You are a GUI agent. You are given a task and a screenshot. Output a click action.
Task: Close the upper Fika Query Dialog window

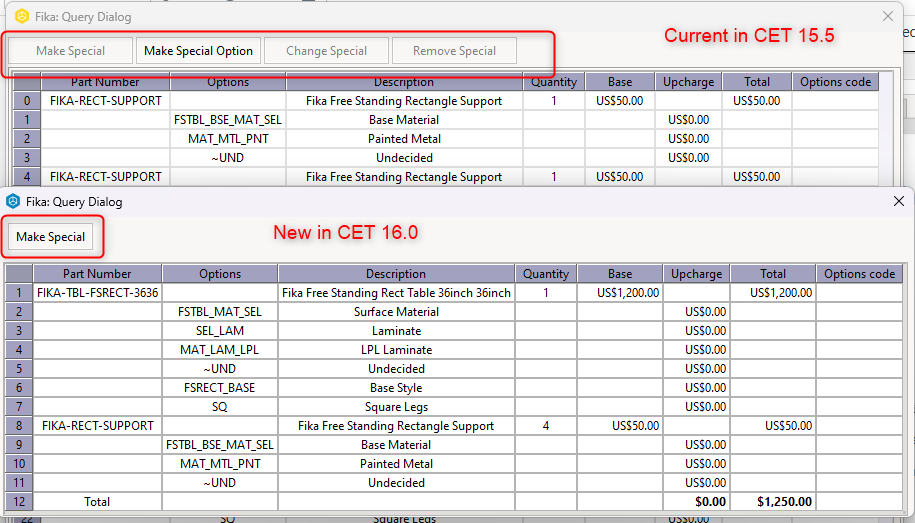tap(888, 16)
